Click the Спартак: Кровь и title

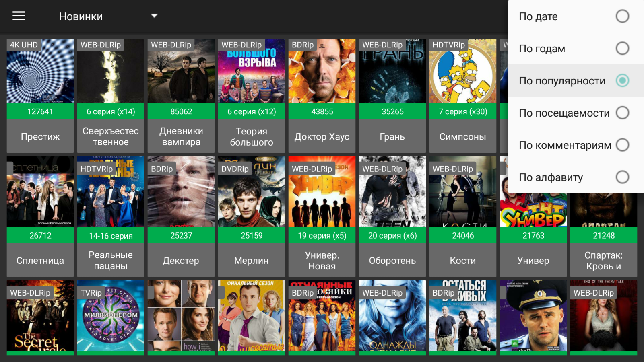coord(604,261)
